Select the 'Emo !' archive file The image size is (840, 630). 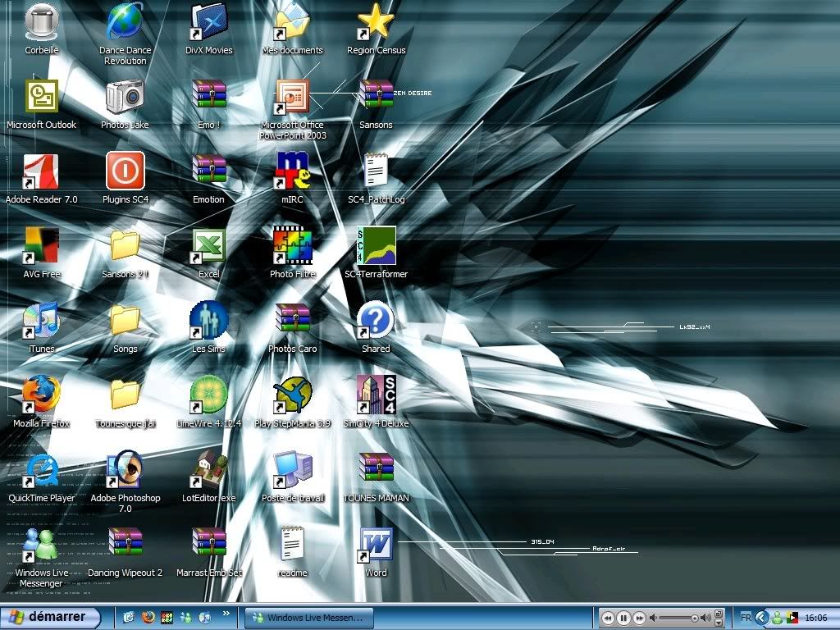(x=209, y=104)
